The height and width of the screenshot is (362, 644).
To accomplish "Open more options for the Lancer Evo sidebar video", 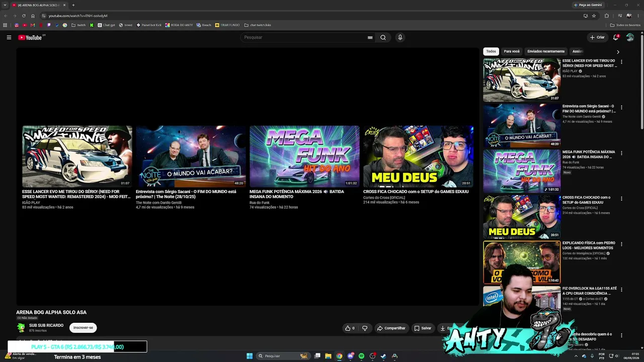I will click(x=621, y=62).
